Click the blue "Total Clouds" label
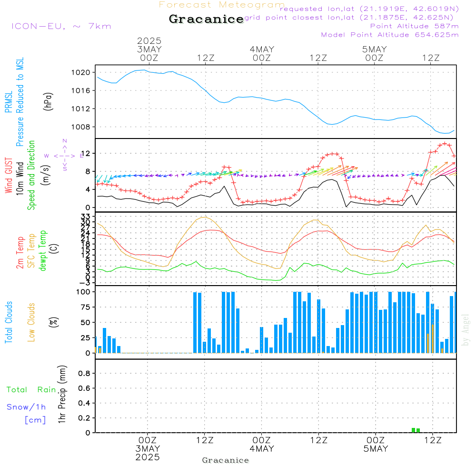Image resolution: width=476 pixels, height=476 pixels. coord(9,322)
